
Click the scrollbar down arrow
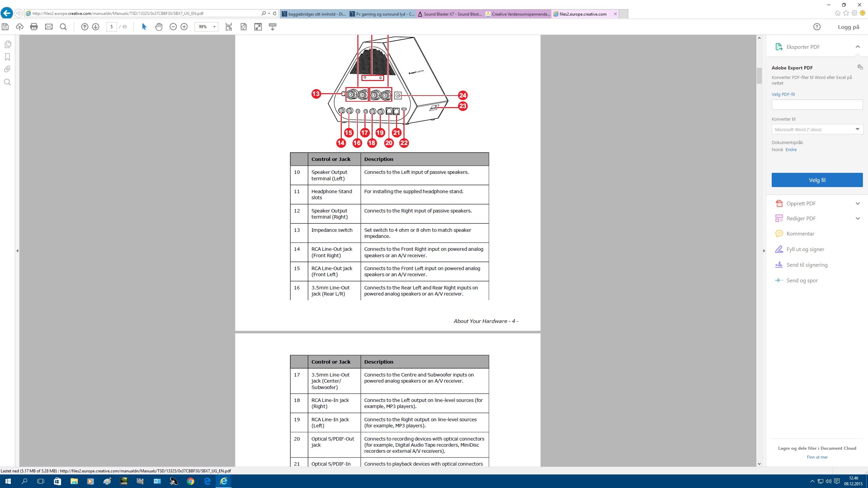pos(759,464)
